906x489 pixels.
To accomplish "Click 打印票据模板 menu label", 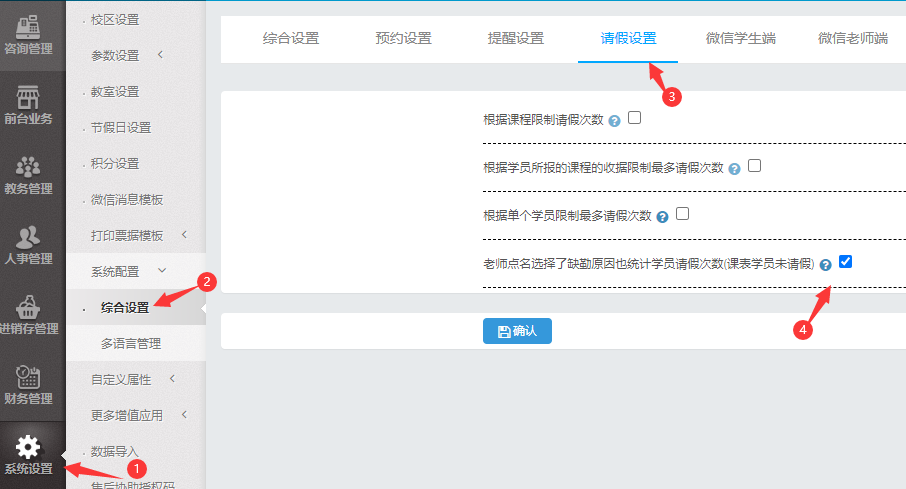I will pos(127,236).
